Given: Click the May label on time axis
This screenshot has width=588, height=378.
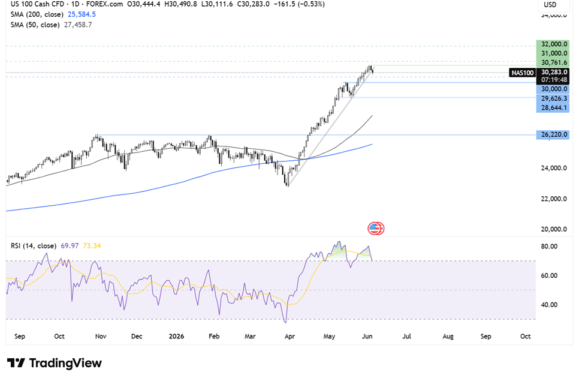Looking at the screenshot, I should click(329, 337).
